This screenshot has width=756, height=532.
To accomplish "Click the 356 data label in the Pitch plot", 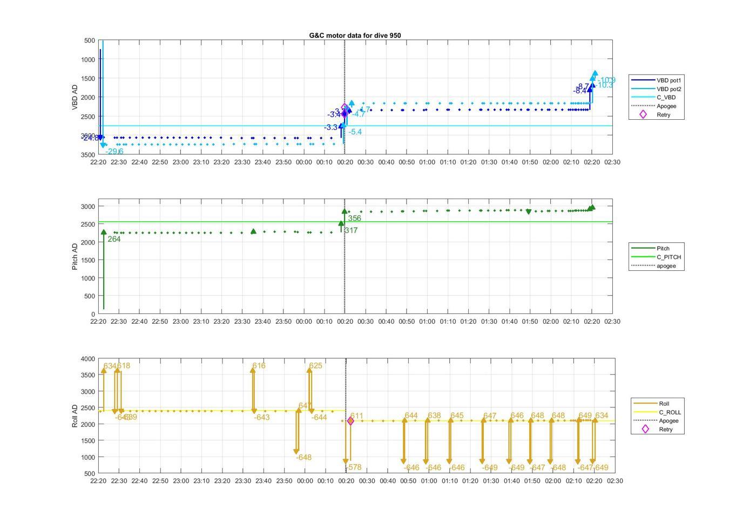I will coord(354,219).
